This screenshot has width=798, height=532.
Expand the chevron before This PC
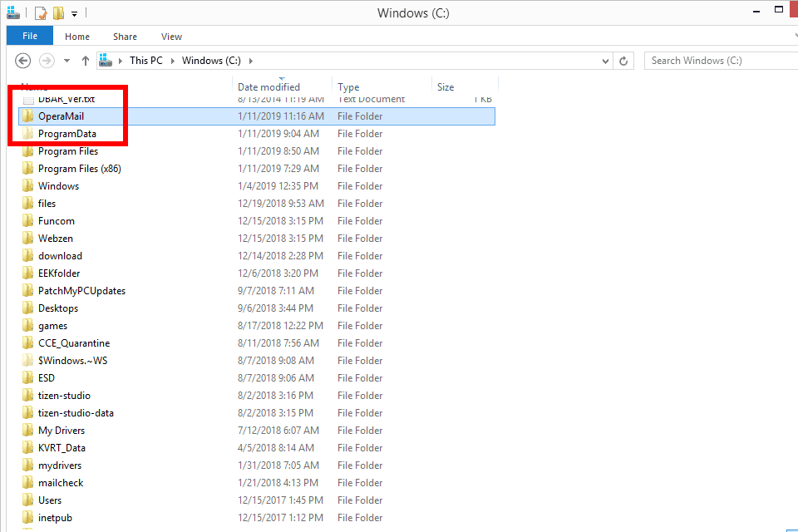(121, 61)
